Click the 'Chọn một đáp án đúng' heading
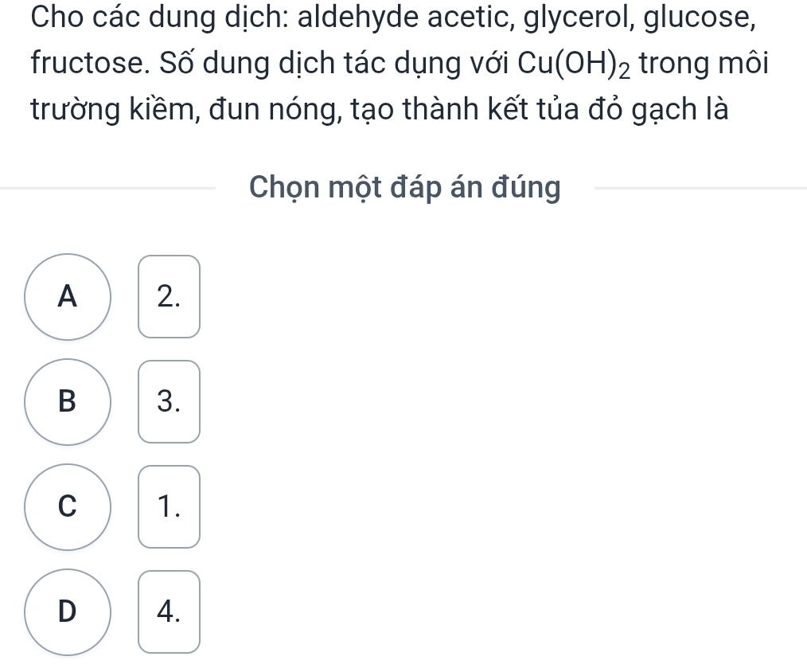The width and height of the screenshot is (807, 672). coord(404,188)
